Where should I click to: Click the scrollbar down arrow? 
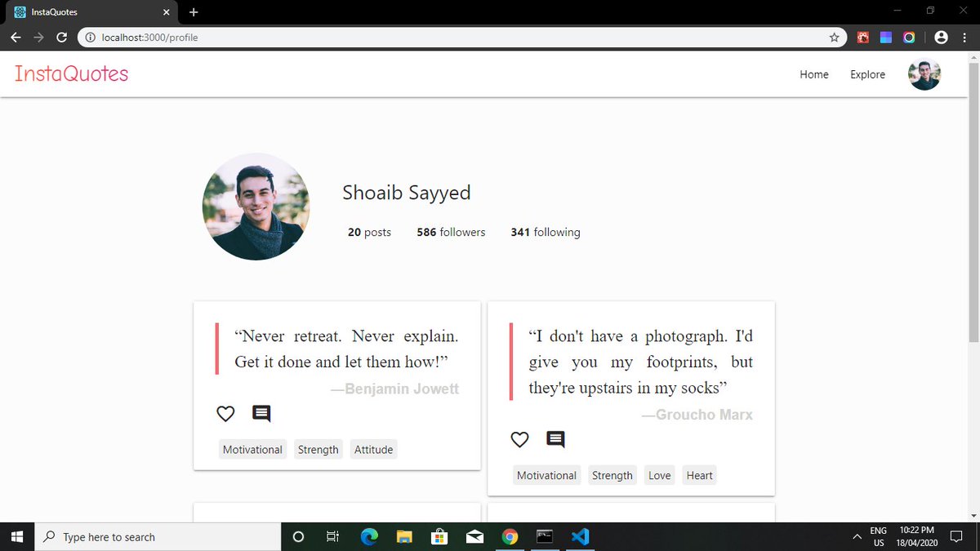click(973, 516)
